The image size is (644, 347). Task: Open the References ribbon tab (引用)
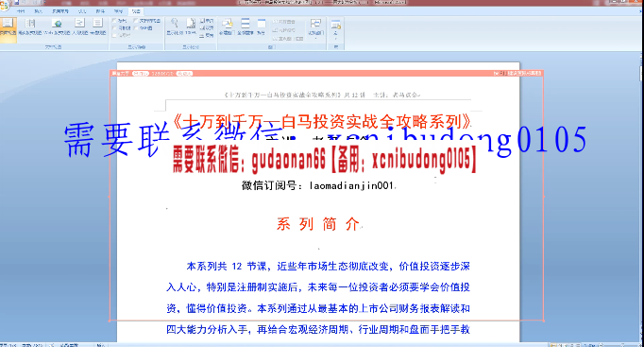tap(82, 11)
